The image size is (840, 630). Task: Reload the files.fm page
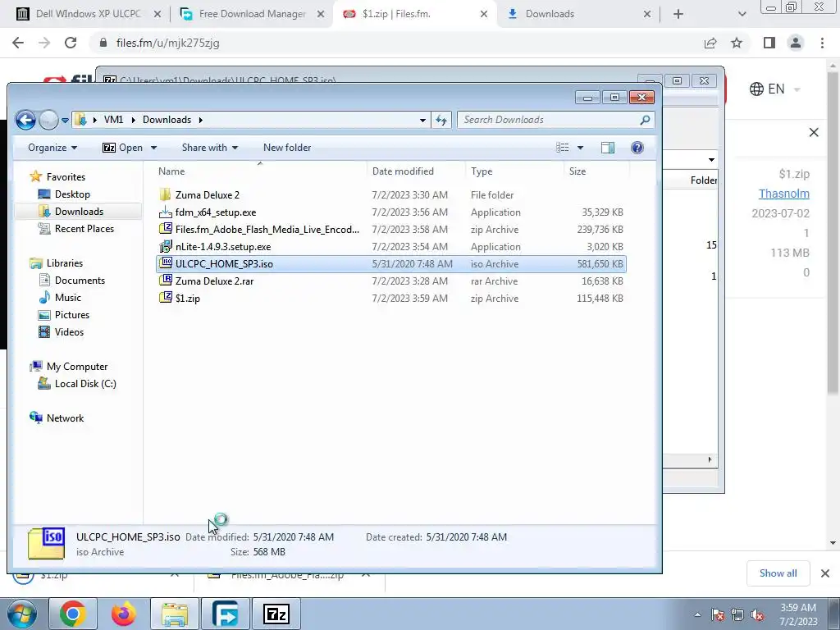point(71,43)
